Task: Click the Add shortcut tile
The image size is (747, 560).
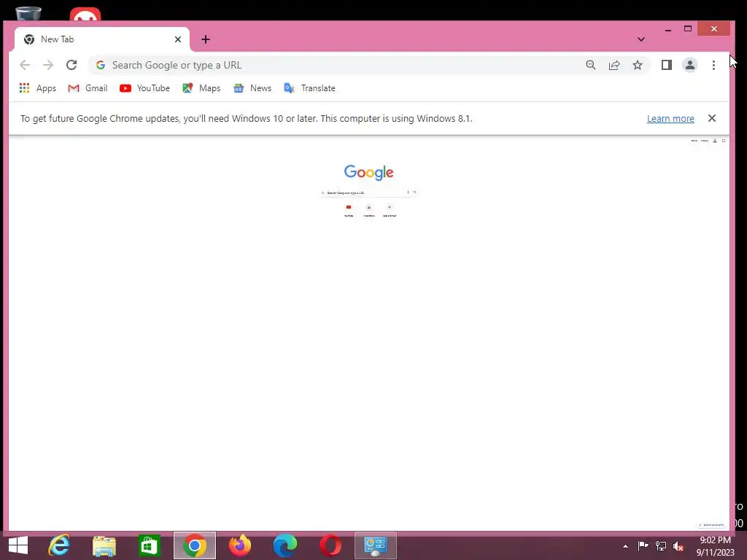Action: [390, 210]
